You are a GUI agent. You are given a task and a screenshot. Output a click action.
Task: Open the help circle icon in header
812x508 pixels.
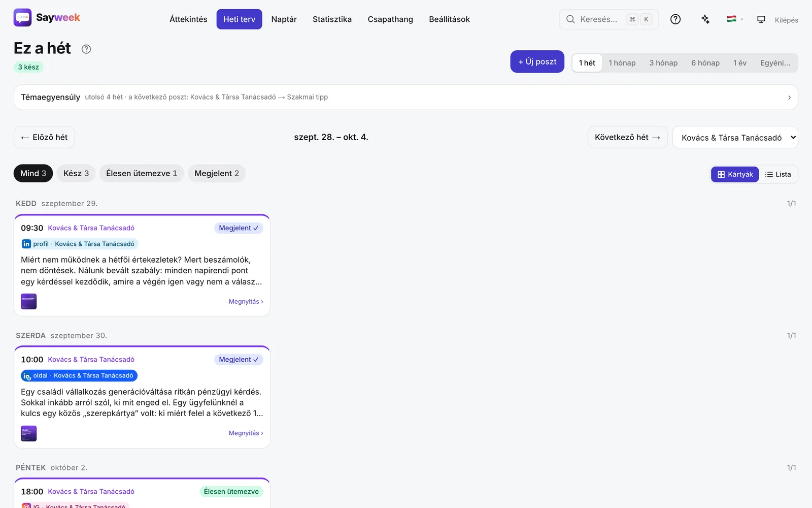coord(675,19)
